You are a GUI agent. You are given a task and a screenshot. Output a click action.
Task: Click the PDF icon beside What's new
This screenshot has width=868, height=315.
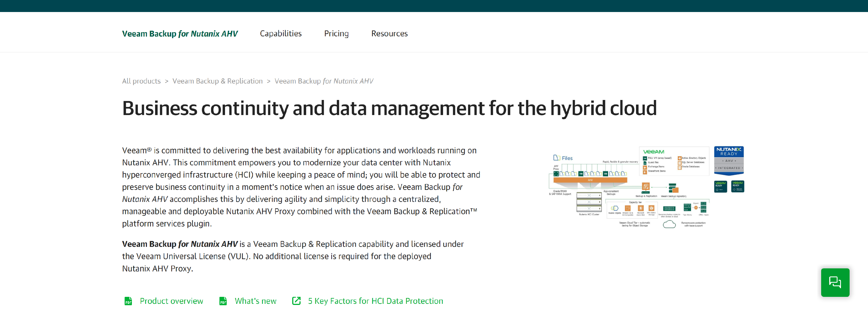(x=223, y=301)
